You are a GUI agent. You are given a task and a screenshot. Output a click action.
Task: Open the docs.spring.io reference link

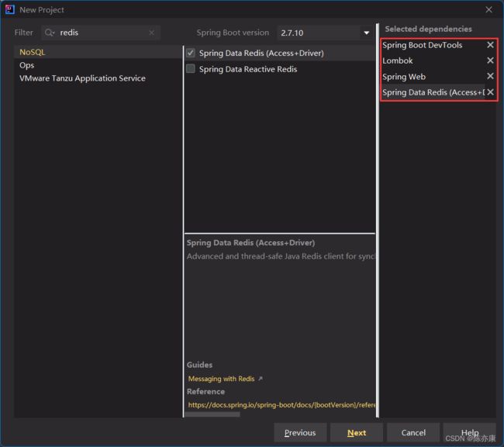tap(281, 405)
